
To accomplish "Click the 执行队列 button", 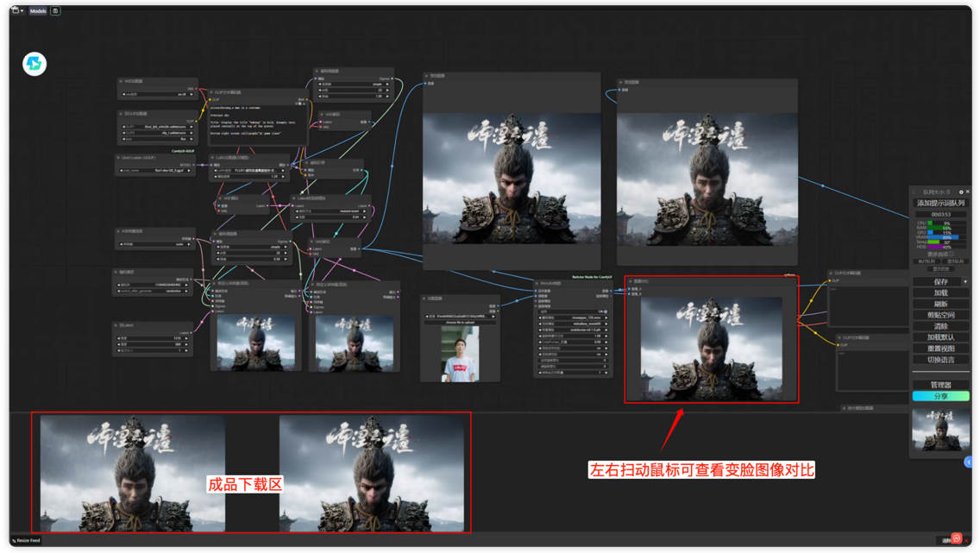I will (x=927, y=261).
